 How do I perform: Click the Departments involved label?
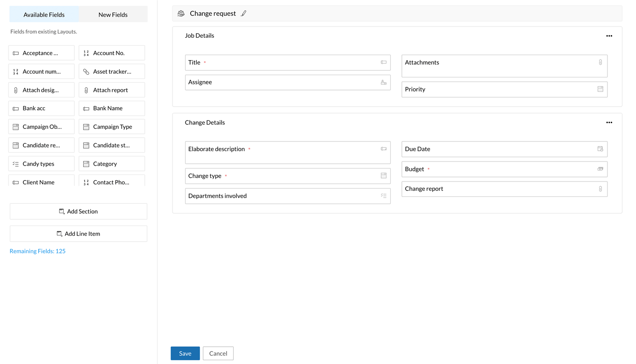pos(217,196)
